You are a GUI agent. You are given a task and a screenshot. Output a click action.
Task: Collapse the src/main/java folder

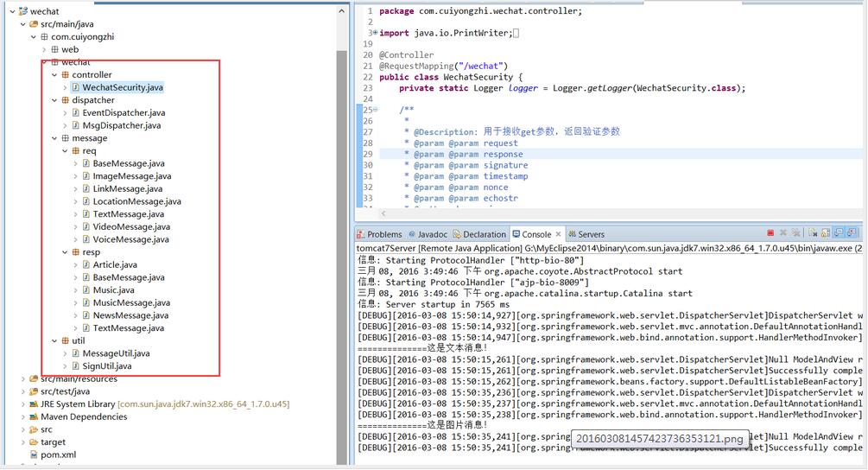22,24
